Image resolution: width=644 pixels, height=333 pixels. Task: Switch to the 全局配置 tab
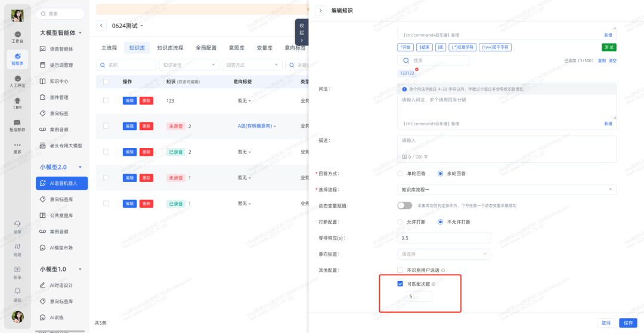(x=206, y=48)
